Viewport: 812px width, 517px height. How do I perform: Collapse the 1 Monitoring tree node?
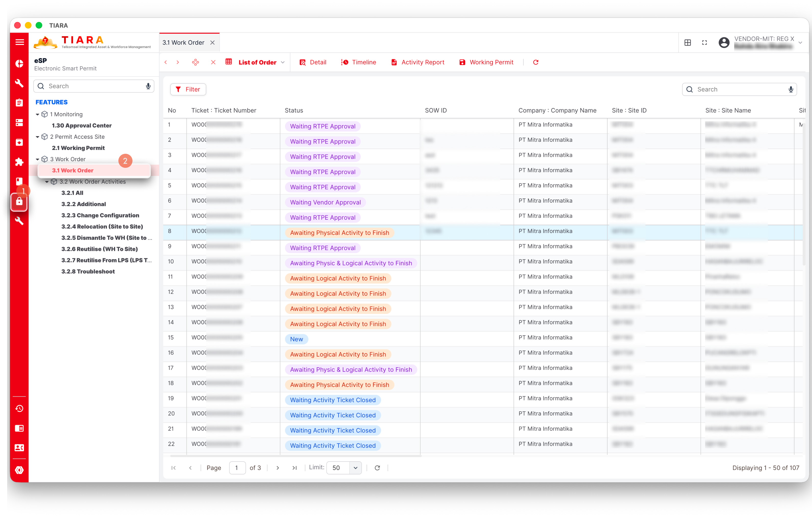click(x=38, y=114)
